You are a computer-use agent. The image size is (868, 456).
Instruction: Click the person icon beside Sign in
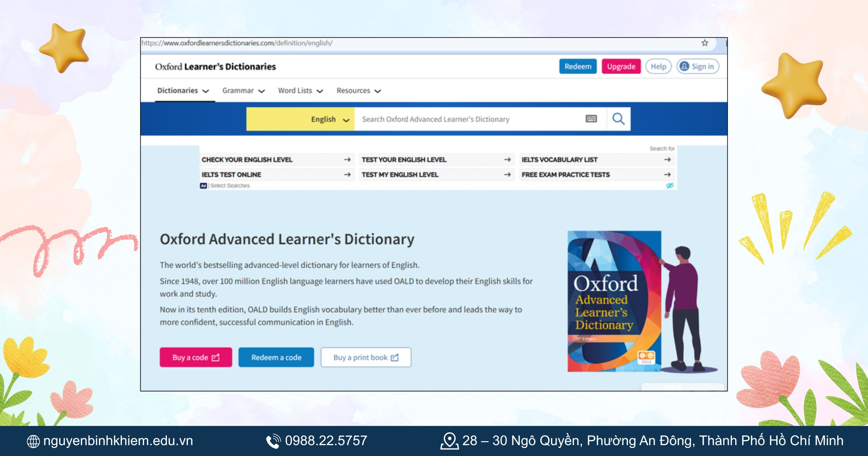(x=684, y=66)
